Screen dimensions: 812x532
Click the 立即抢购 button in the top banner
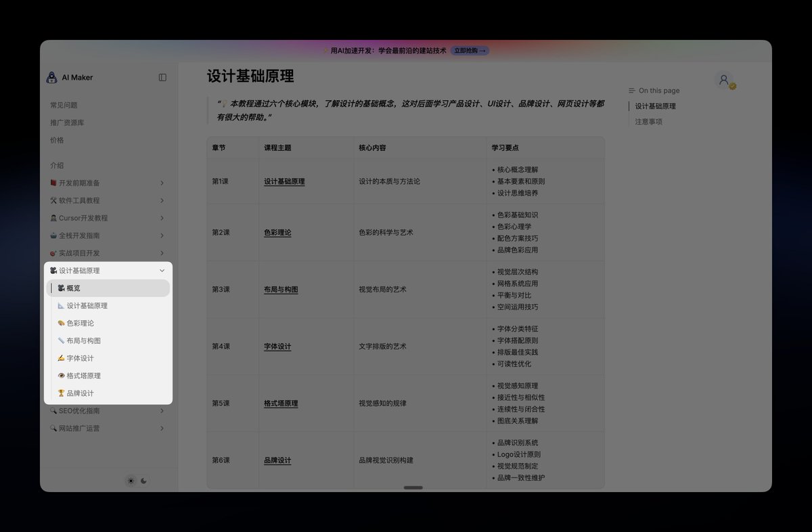pyautogui.click(x=470, y=50)
